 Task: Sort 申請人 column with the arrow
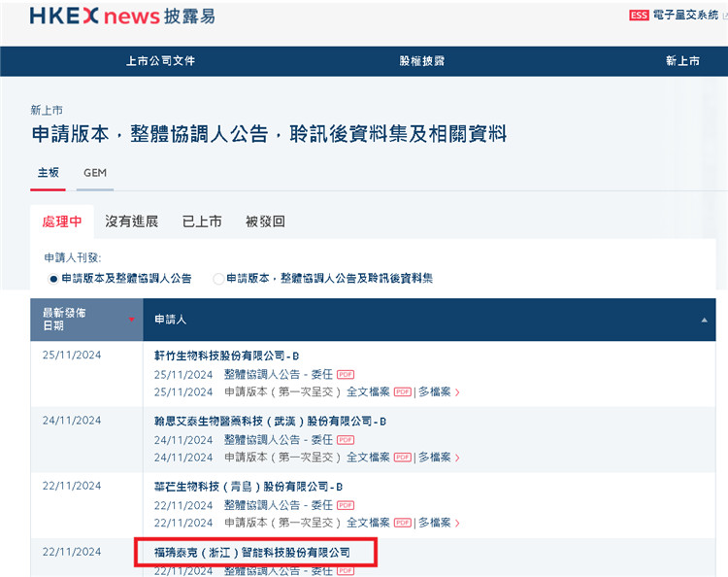tap(705, 320)
